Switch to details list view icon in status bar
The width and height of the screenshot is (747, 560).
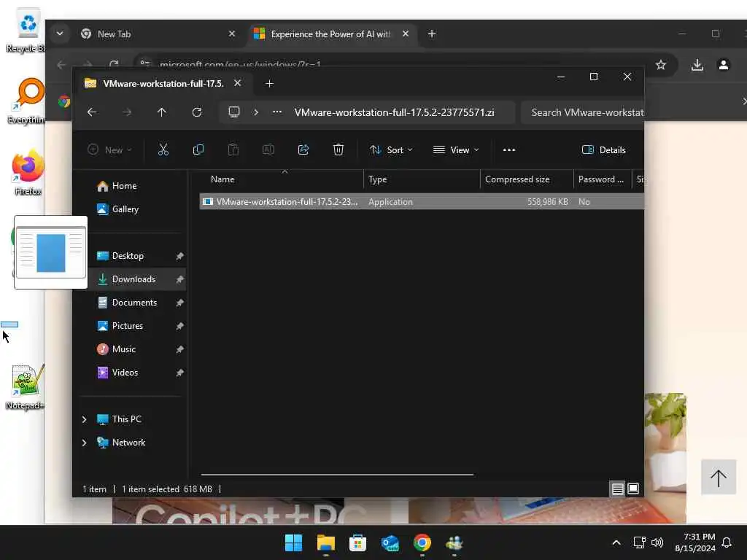click(x=617, y=489)
